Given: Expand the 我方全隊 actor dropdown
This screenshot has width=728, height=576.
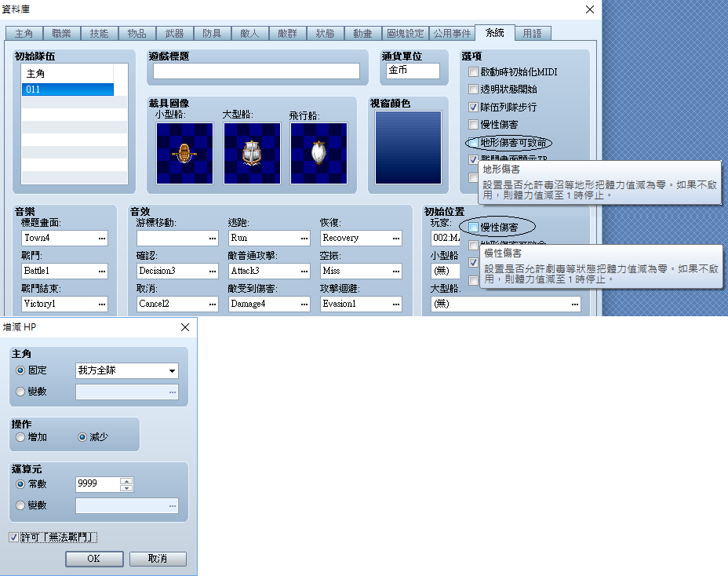Looking at the screenshot, I should click(x=173, y=370).
